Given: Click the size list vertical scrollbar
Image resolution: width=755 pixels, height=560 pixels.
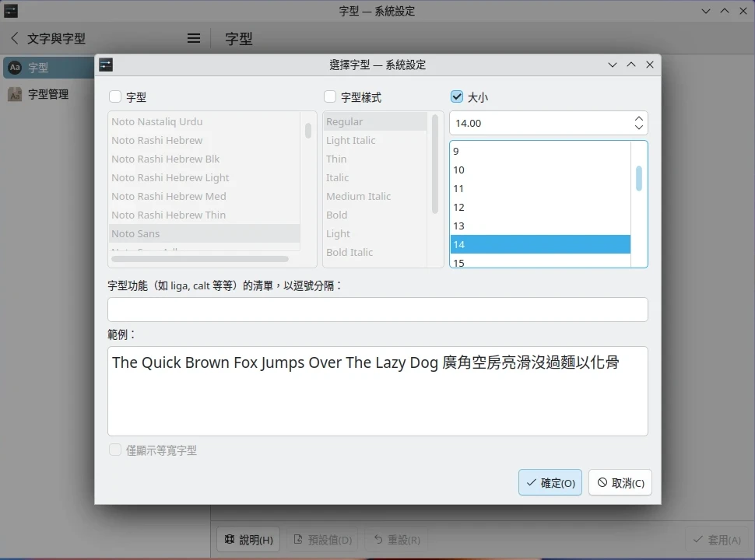Looking at the screenshot, I should [x=639, y=179].
